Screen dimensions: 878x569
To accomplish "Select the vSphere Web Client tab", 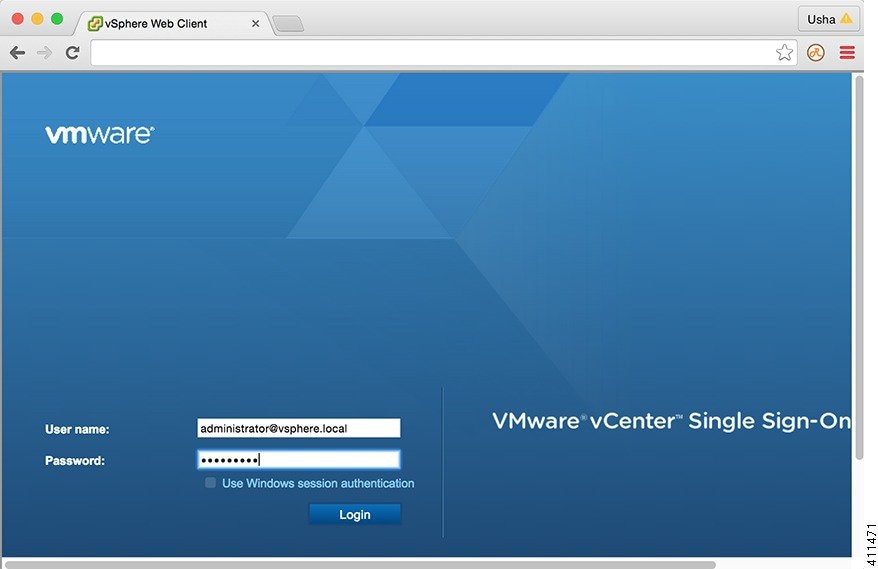I will (174, 24).
